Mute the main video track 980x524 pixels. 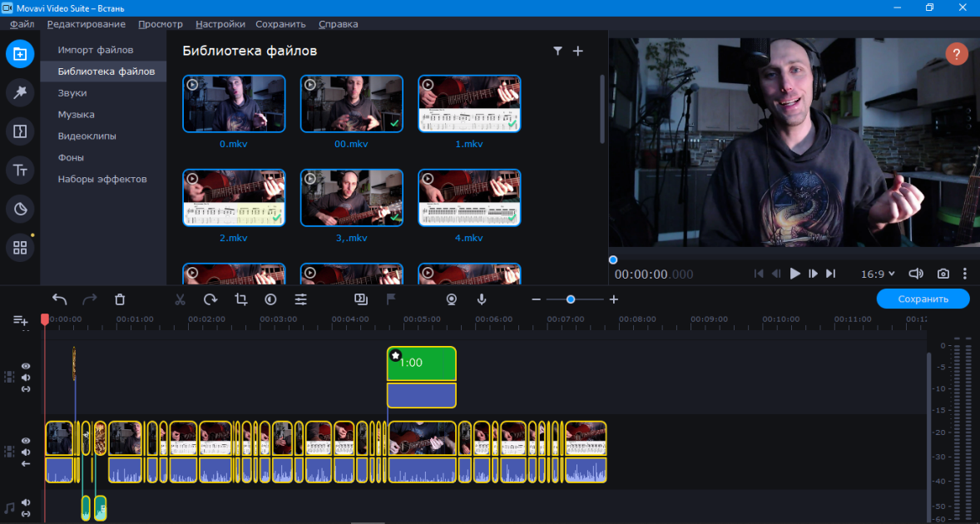[26, 452]
